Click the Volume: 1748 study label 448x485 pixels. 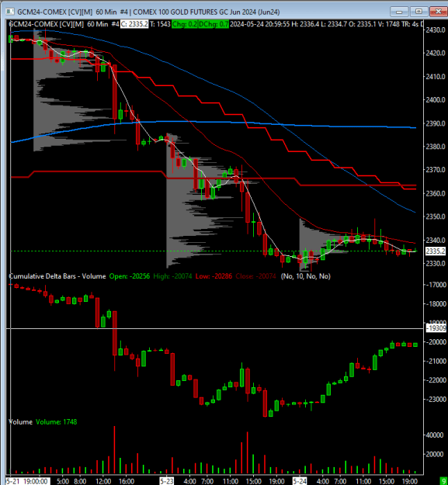pyautogui.click(x=57, y=422)
